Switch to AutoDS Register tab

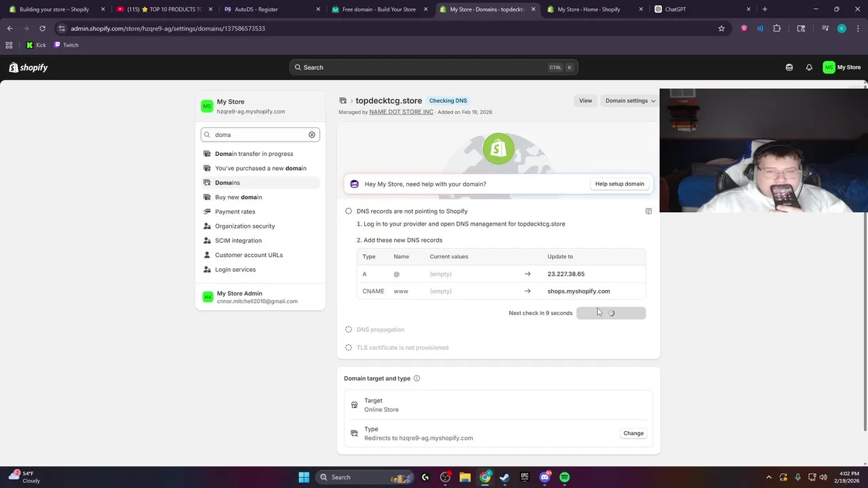(x=271, y=9)
